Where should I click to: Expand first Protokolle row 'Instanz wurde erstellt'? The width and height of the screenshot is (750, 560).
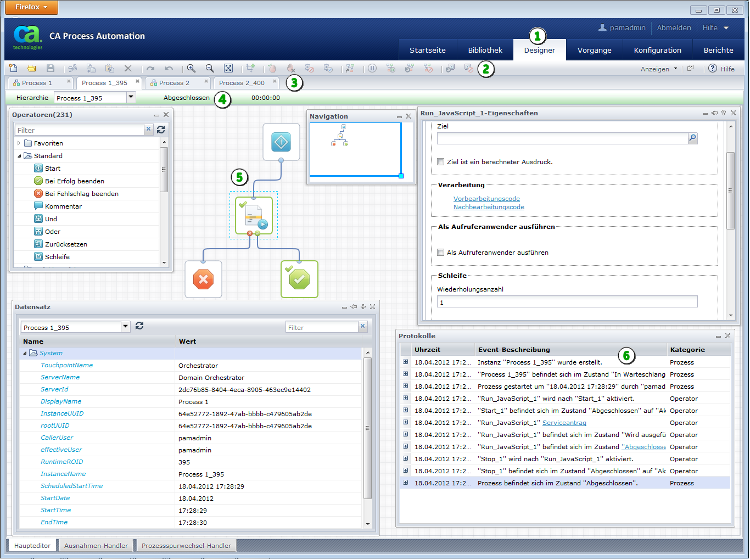(x=406, y=362)
